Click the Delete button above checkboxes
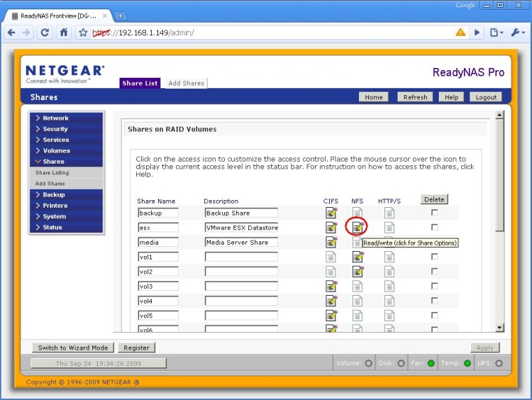Image resolution: width=532 pixels, height=400 pixels. click(434, 199)
